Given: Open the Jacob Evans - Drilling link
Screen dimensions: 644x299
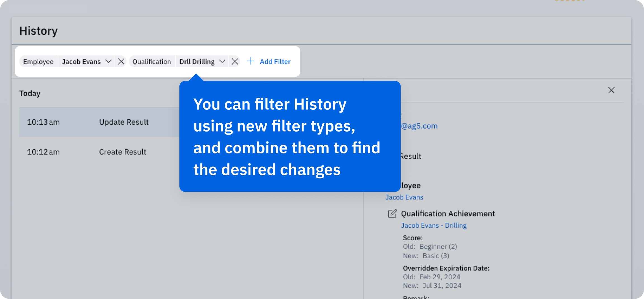Looking at the screenshot, I should [x=434, y=225].
